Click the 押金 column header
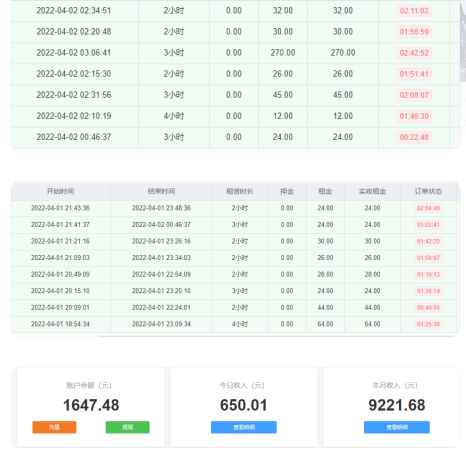Image resolution: width=466 pixels, height=453 pixels. (287, 191)
